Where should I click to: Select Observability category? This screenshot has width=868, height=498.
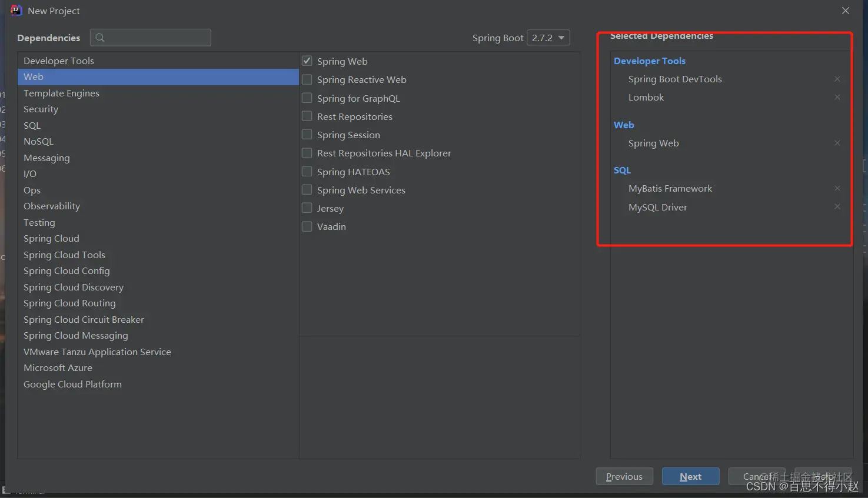(158, 206)
